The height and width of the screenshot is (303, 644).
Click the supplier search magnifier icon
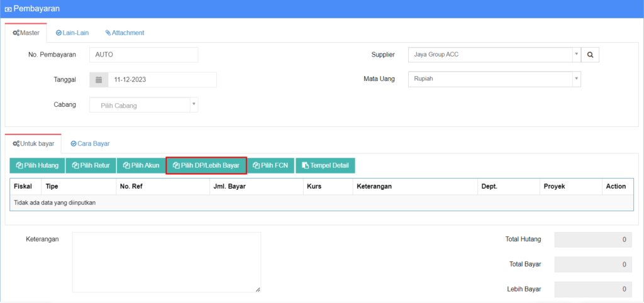coord(590,55)
